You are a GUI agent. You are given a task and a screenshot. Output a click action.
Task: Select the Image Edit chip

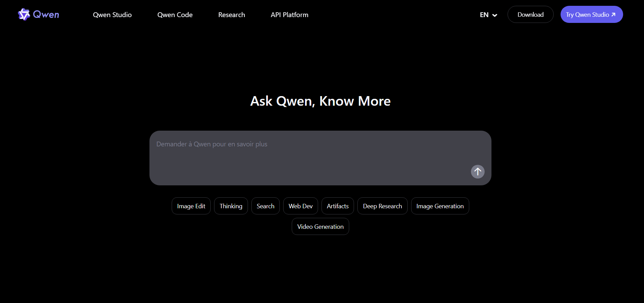191,206
